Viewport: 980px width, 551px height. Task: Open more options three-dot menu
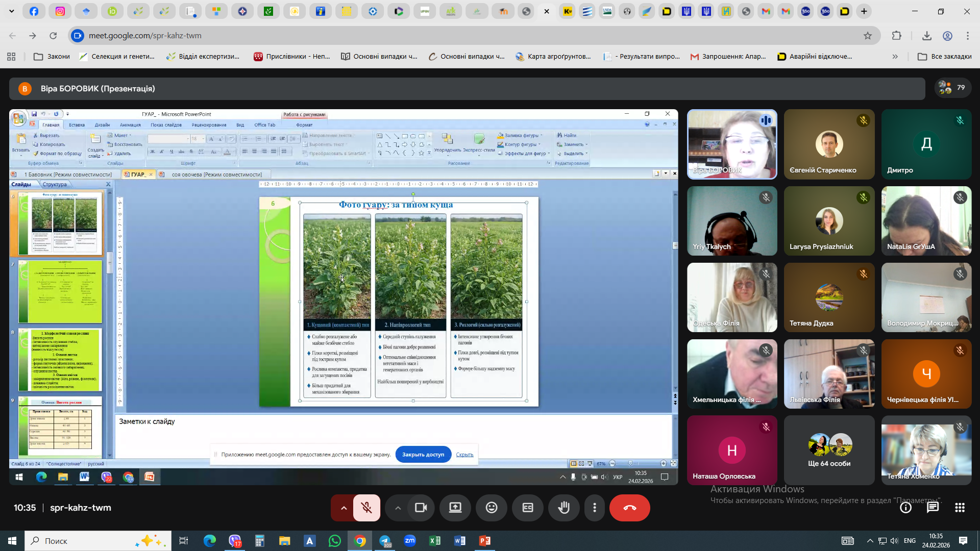click(x=595, y=508)
